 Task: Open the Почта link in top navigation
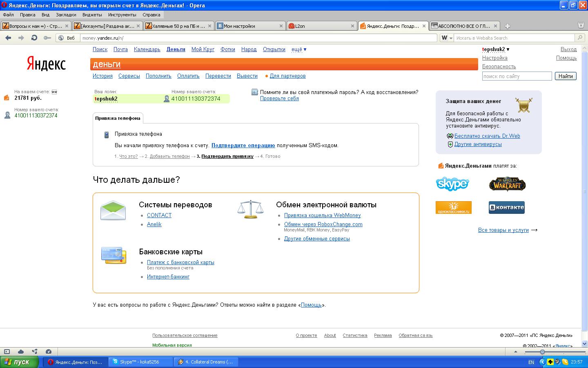[x=120, y=49]
